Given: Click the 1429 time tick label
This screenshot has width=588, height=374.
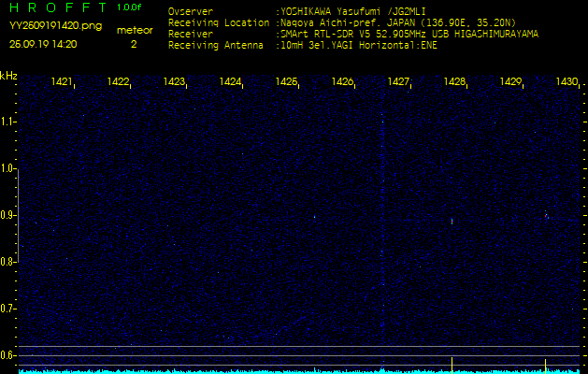Looking at the screenshot, I should (510, 81).
